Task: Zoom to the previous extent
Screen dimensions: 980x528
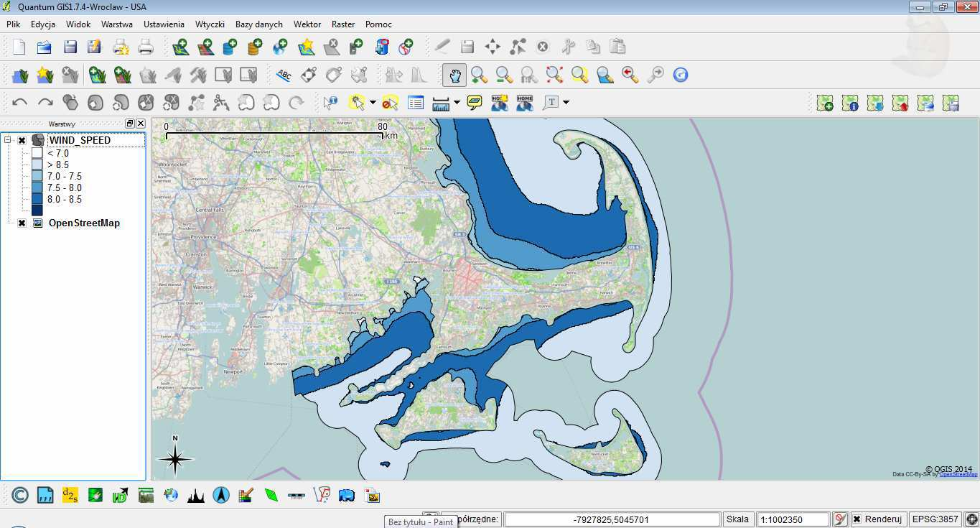Action: [630, 75]
